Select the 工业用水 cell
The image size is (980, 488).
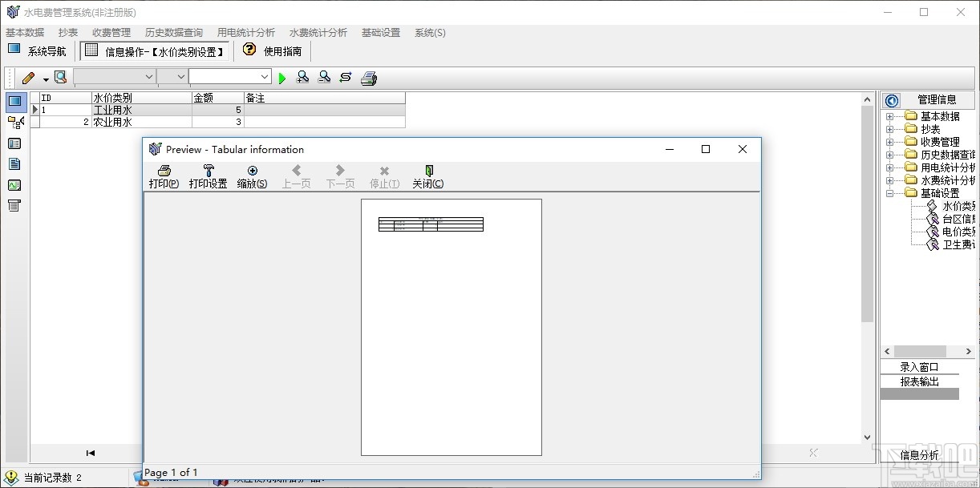pyautogui.click(x=142, y=110)
